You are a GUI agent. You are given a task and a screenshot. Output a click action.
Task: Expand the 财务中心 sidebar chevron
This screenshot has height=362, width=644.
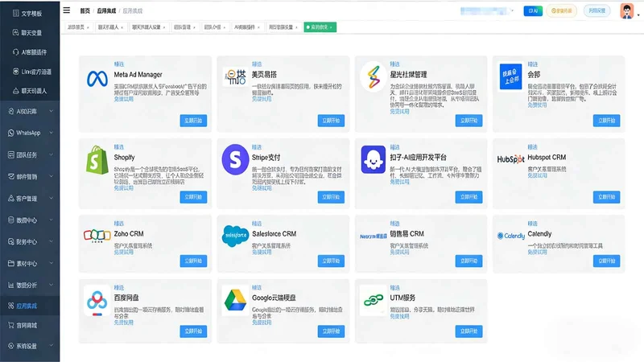[51, 242]
